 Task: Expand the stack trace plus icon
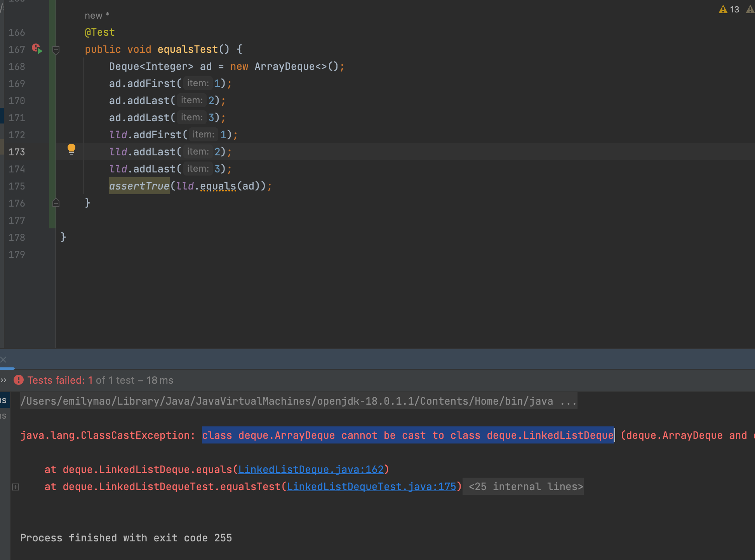point(16,487)
